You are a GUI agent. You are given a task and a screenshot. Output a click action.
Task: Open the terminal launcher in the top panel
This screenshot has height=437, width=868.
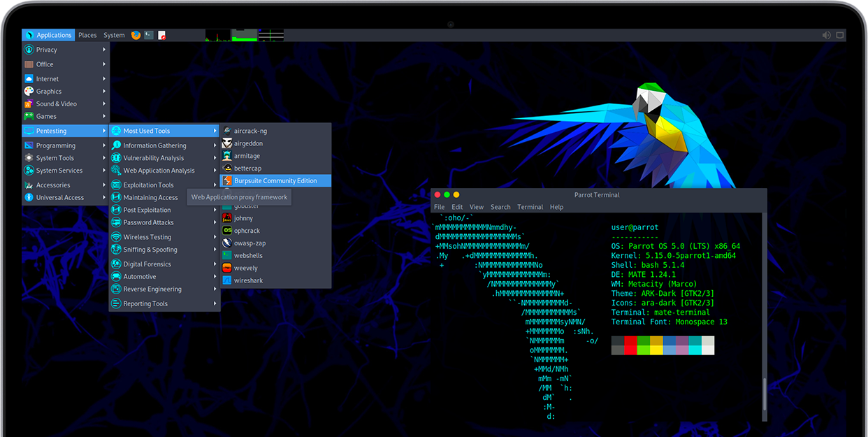(x=149, y=35)
